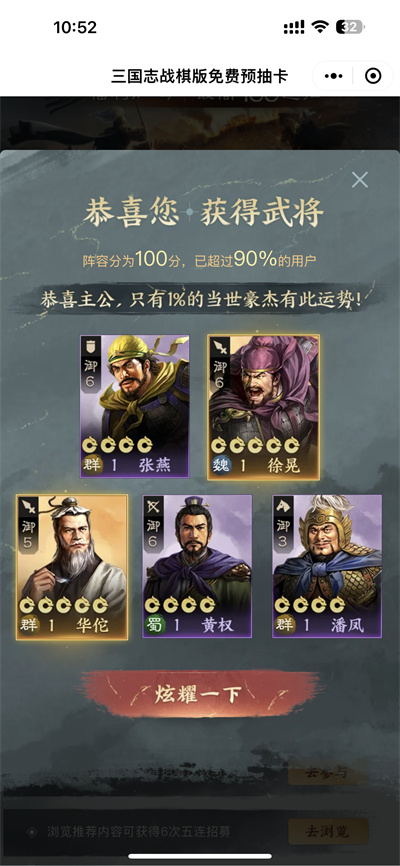The image size is (400, 866).
Task: Click the 蜀 faction badge on 黄权 card
Action: tap(154, 625)
